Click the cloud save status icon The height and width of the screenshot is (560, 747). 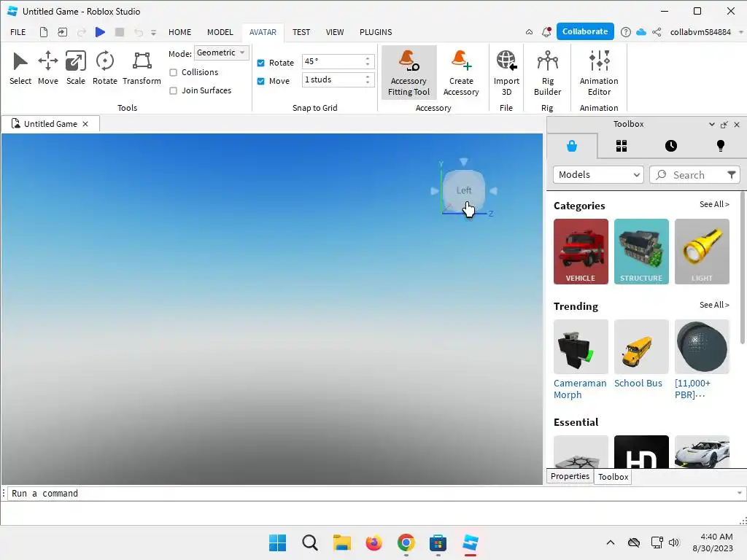(x=641, y=32)
